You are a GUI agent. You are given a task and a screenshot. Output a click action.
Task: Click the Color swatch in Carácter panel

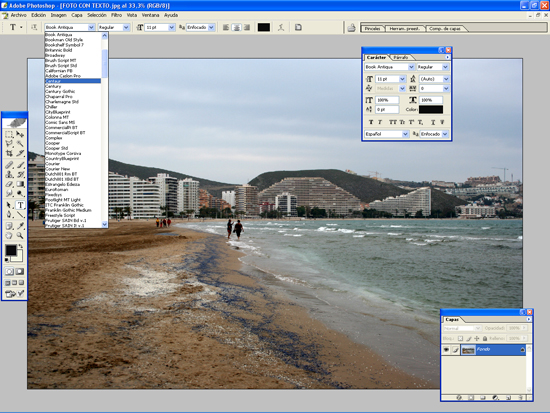(x=431, y=109)
